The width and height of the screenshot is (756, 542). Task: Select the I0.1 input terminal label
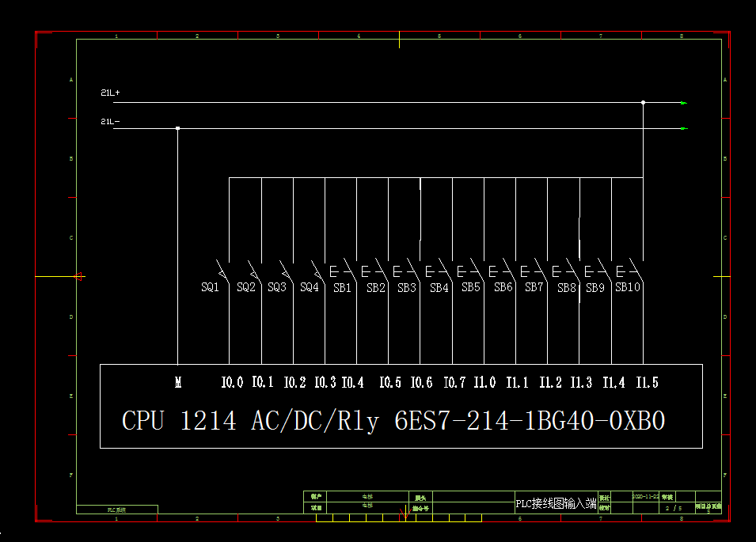[264, 382]
